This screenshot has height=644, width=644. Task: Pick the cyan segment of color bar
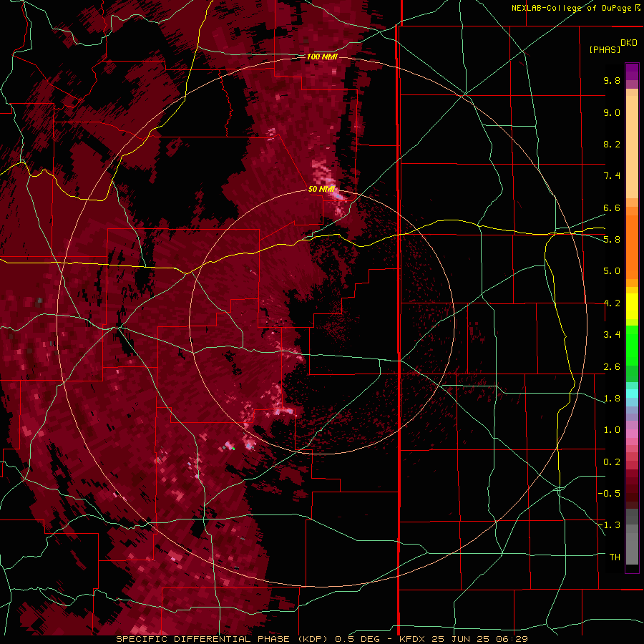coord(632,394)
